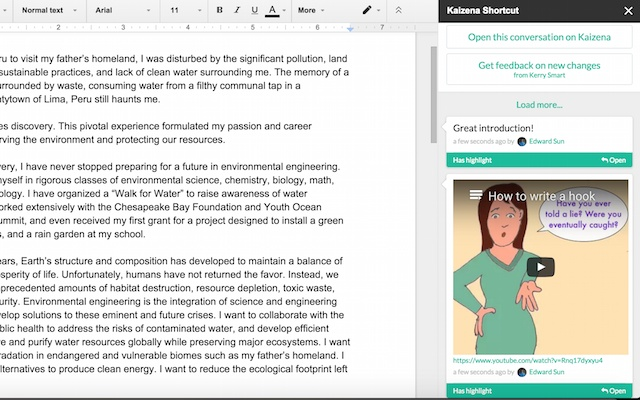
Task: Click 'Has highlight' label on Great introduction comment
Action: point(472,160)
